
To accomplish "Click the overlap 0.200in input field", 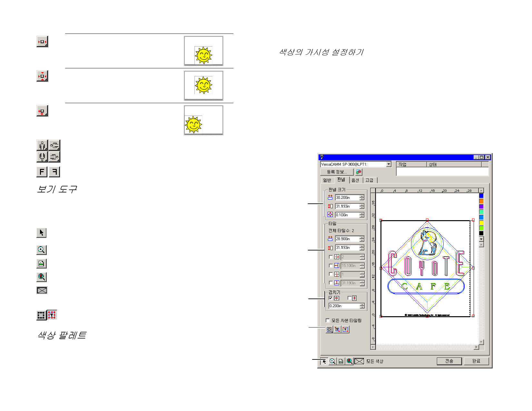I will pyautogui.click(x=344, y=306).
